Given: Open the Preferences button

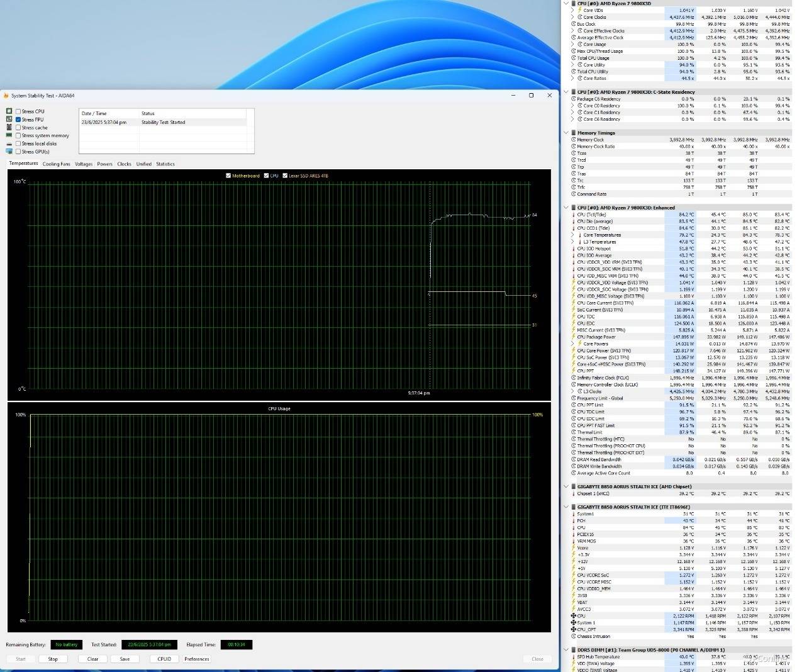Looking at the screenshot, I should [x=196, y=659].
